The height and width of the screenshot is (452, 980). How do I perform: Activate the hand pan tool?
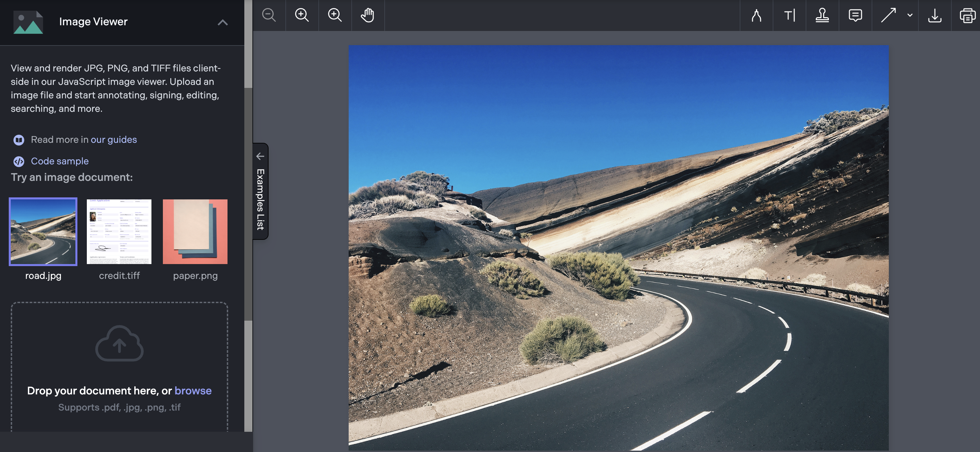coord(367,15)
